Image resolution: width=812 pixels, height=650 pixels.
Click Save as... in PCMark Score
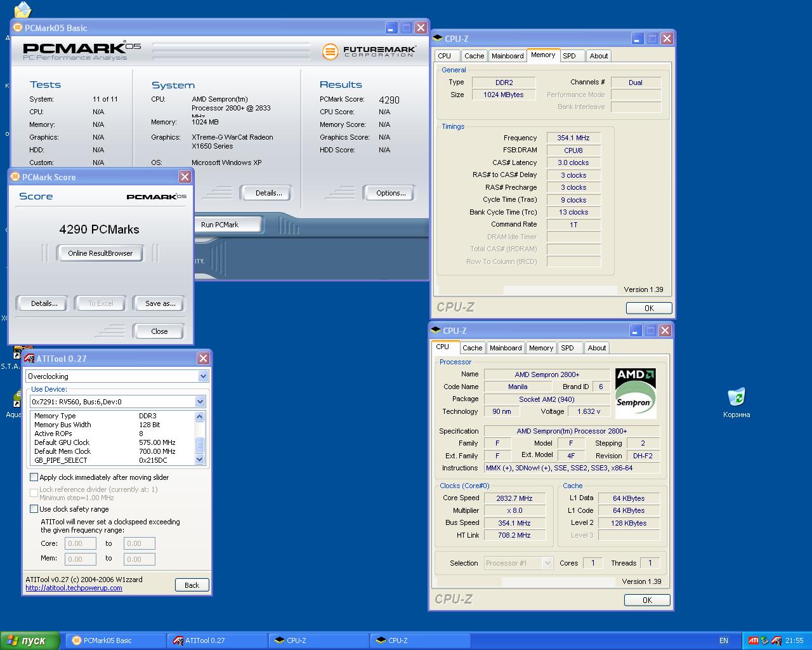pyautogui.click(x=160, y=303)
